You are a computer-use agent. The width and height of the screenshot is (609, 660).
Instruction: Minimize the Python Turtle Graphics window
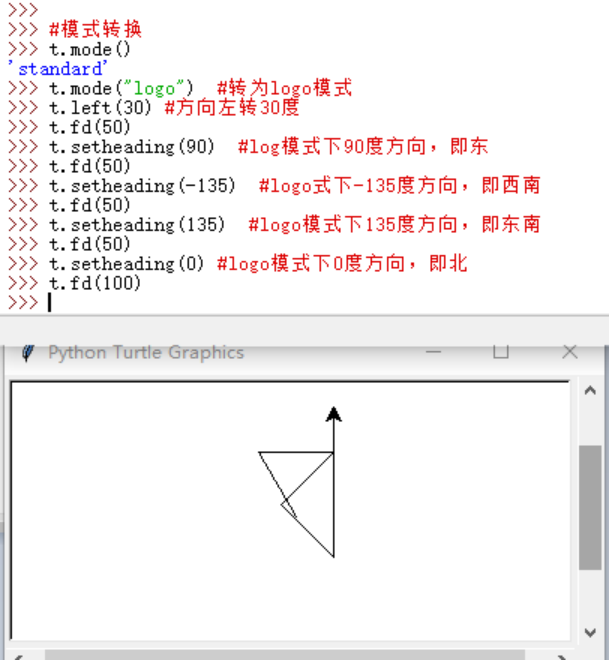click(433, 352)
